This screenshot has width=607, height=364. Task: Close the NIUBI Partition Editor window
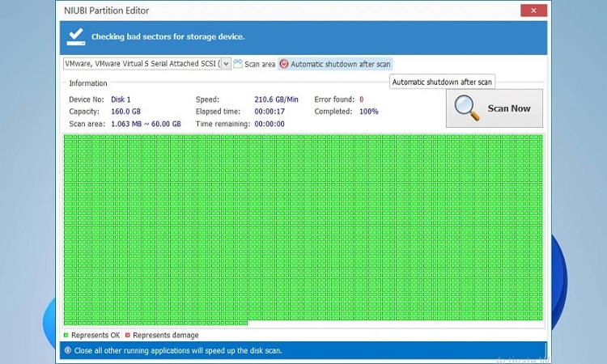tap(533, 11)
